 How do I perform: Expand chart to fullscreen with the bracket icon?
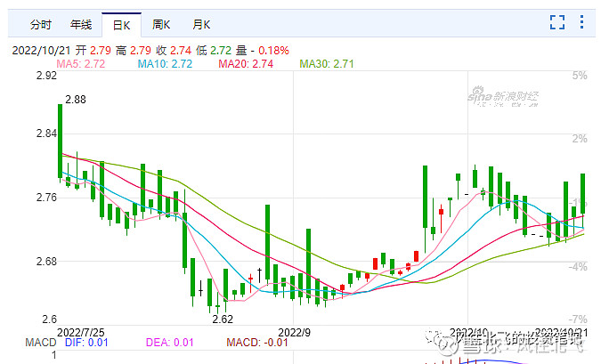click(x=557, y=22)
